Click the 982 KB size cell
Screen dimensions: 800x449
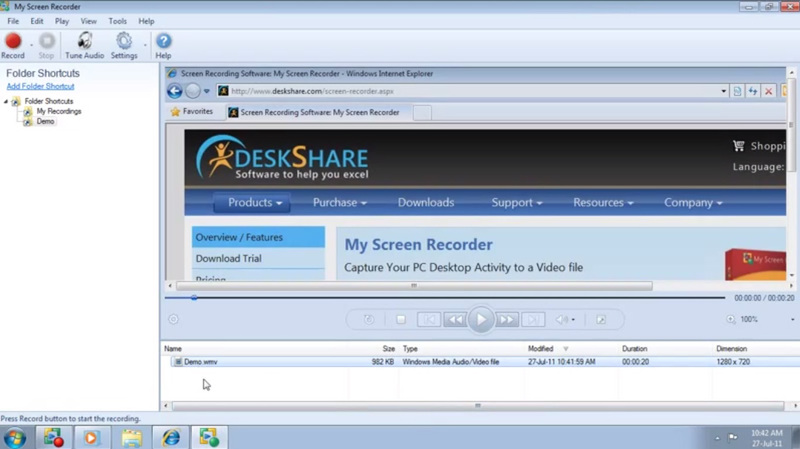383,362
